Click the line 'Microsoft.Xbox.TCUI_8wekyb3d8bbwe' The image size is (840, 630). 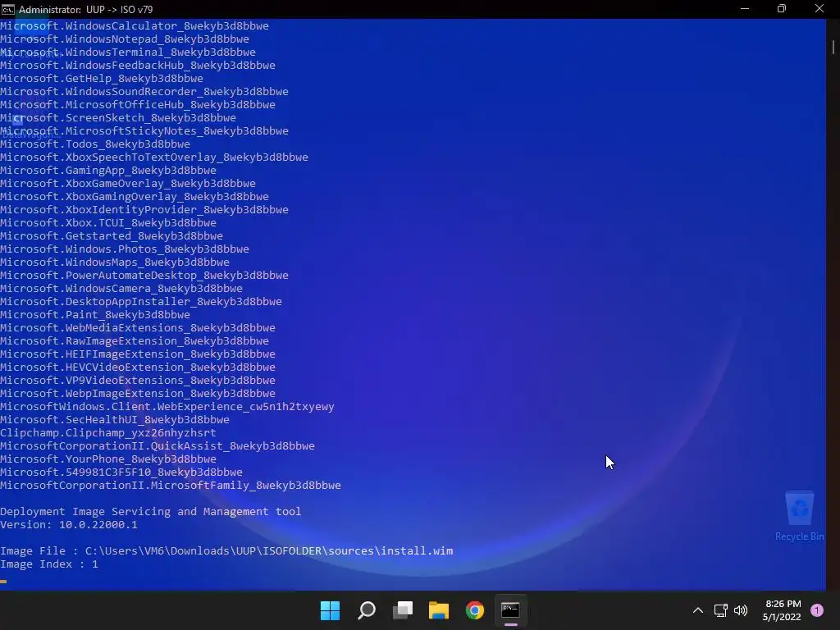[108, 223]
